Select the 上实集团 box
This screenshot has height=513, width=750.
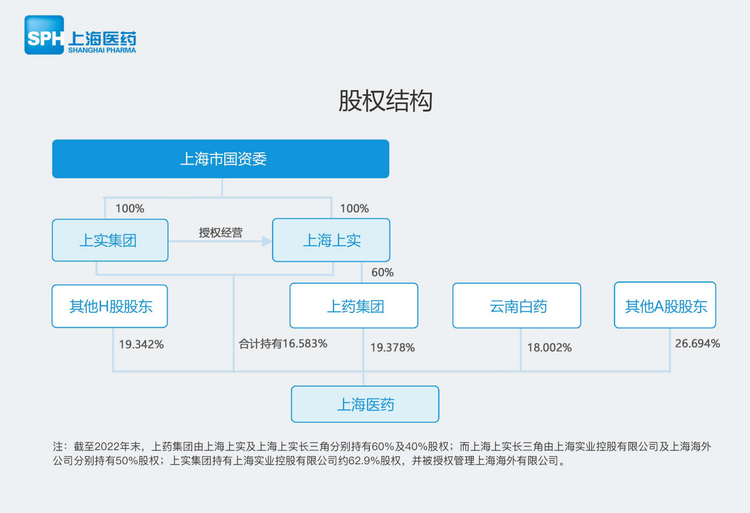click(110, 240)
